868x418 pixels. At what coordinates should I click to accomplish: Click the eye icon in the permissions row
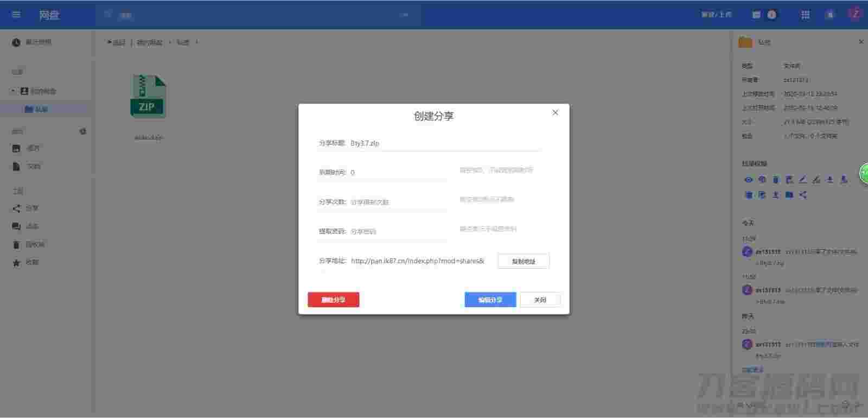749,180
